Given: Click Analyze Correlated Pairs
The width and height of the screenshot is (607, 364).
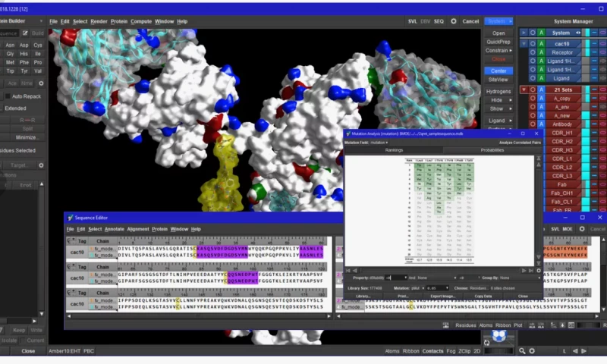Looking at the screenshot, I should tap(520, 143).
